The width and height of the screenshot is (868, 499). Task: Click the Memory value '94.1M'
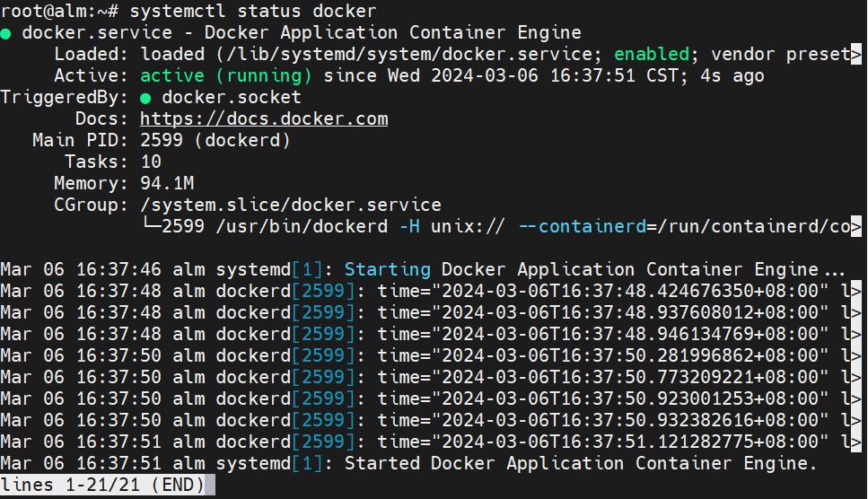coord(167,184)
